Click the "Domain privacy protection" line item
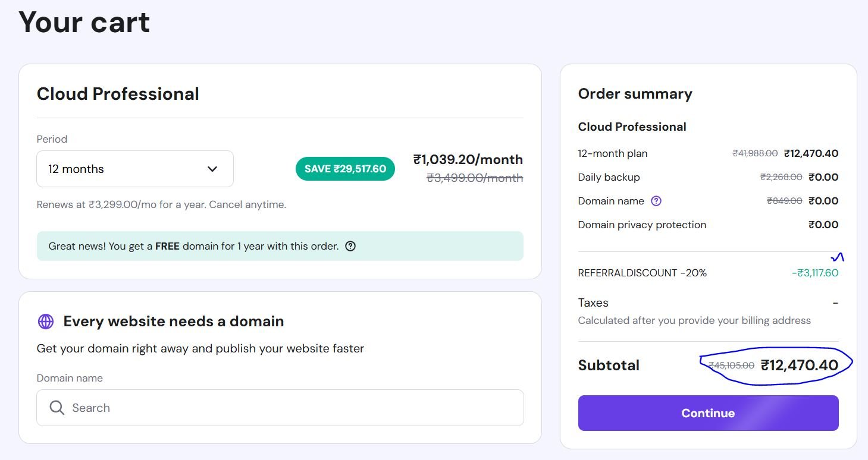The height and width of the screenshot is (460, 868). (642, 225)
